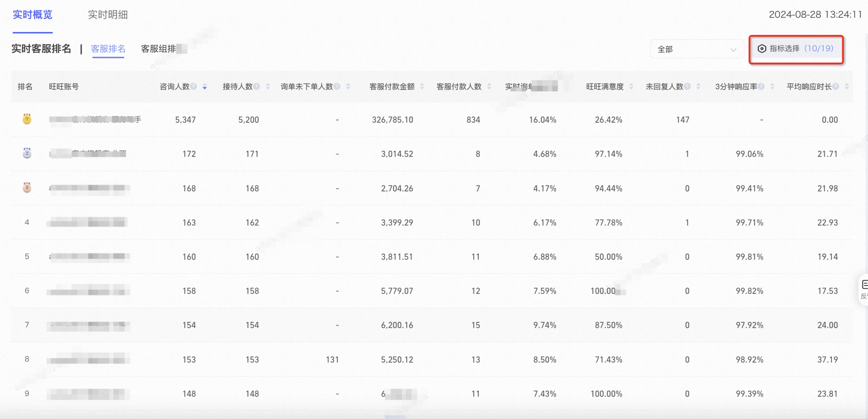Viewport: 868px width, 419px height.
Task: Select the 5,347 consultation count cell
Action: coord(185,120)
